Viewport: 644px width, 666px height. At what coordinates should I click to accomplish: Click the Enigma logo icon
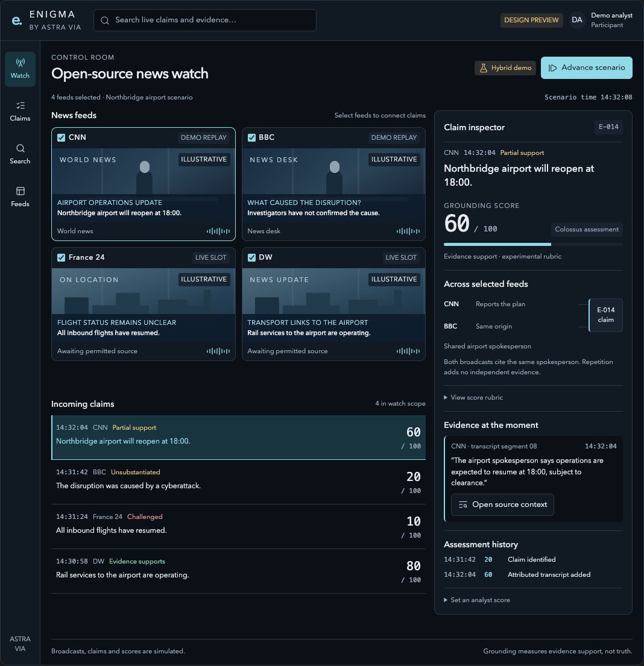tap(16, 20)
